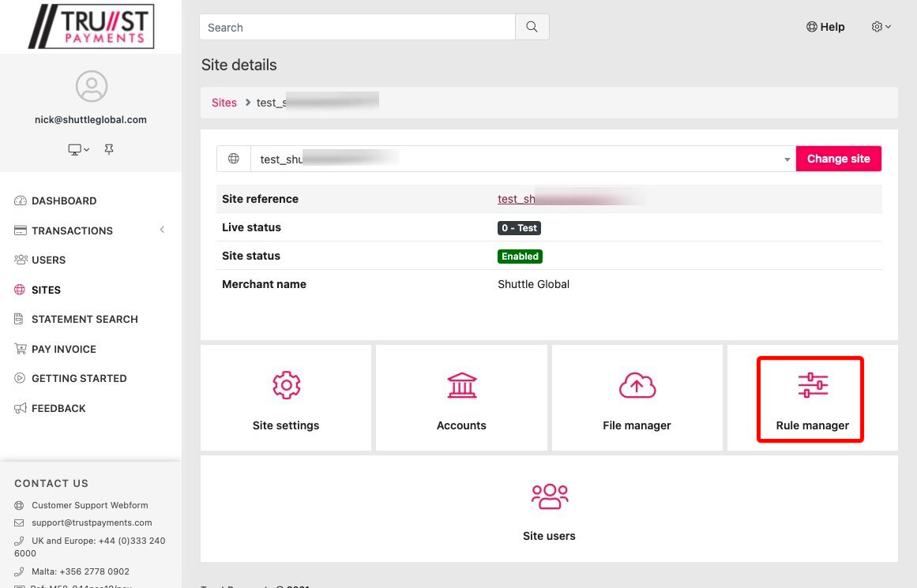Open the Site settings gear tile icon
Image resolution: width=917 pixels, height=588 pixels.
tap(286, 385)
